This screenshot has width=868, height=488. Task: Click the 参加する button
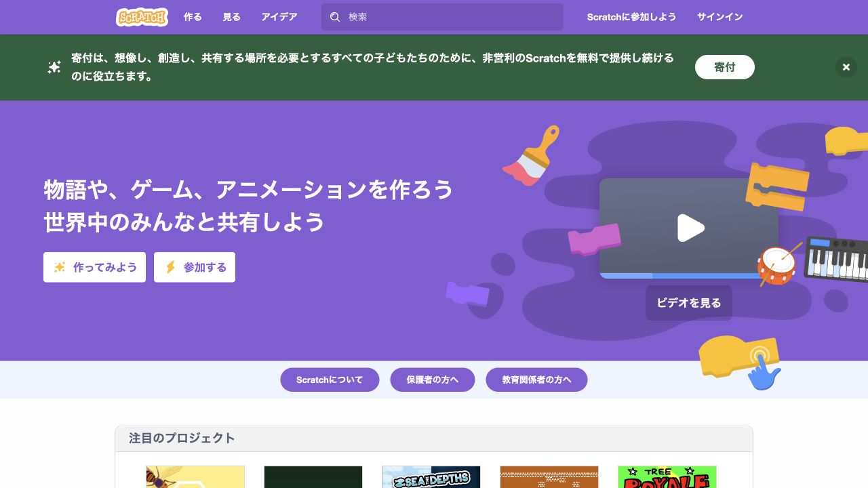(195, 267)
